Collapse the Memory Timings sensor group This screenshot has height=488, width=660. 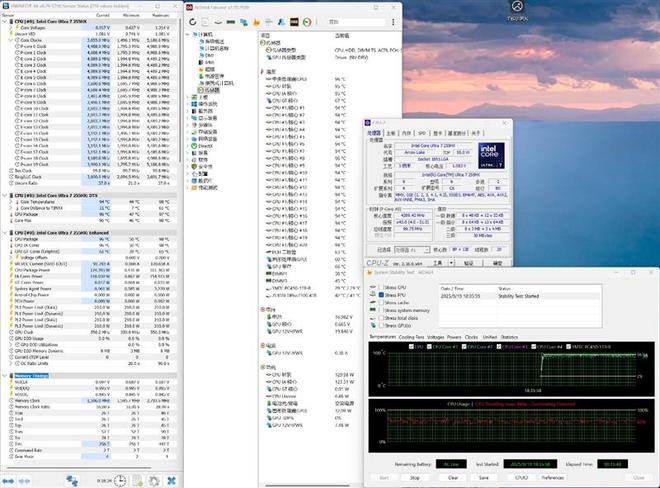pyautogui.click(x=4, y=376)
